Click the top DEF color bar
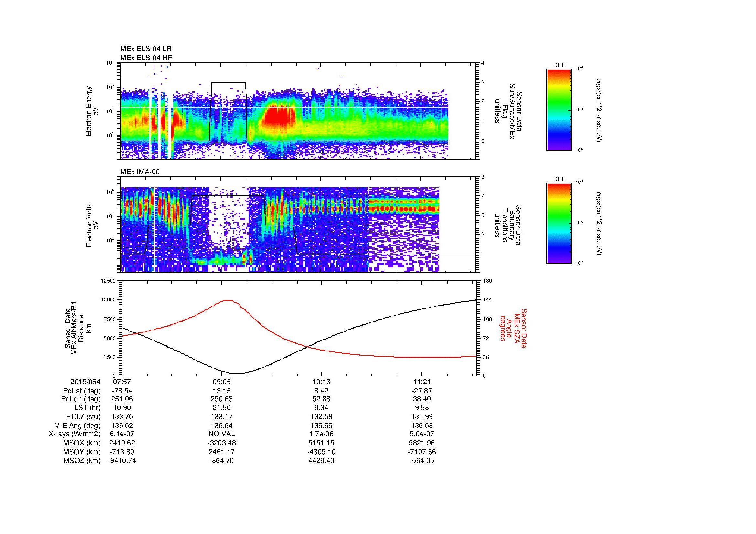 [559, 110]
